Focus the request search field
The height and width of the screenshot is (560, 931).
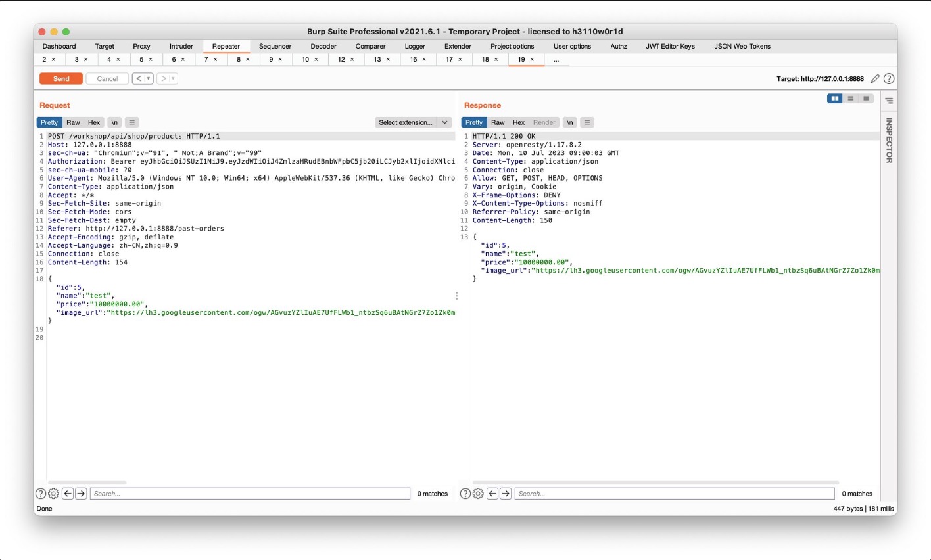tap(250, 494)
